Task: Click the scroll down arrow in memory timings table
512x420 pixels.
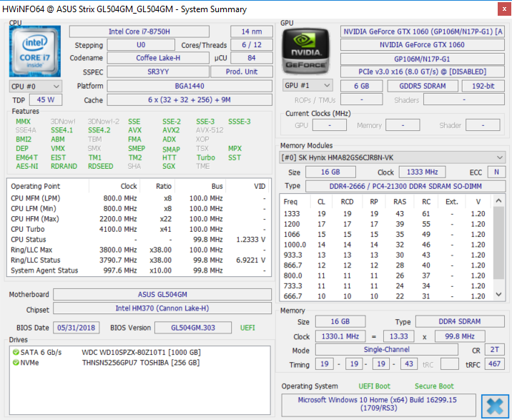Action: [498, 294]
